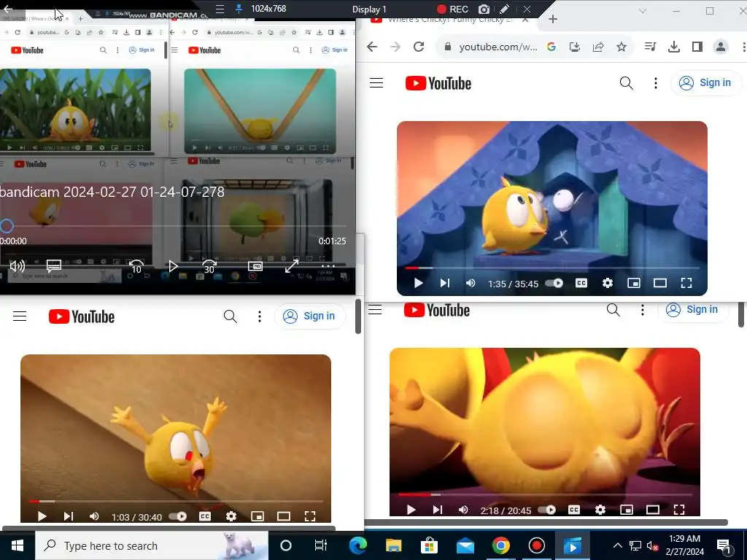This screenshot has width=747, height=560.
Task: Open Chrome media controls icon in the toolbar
Action: pos(650,47)
